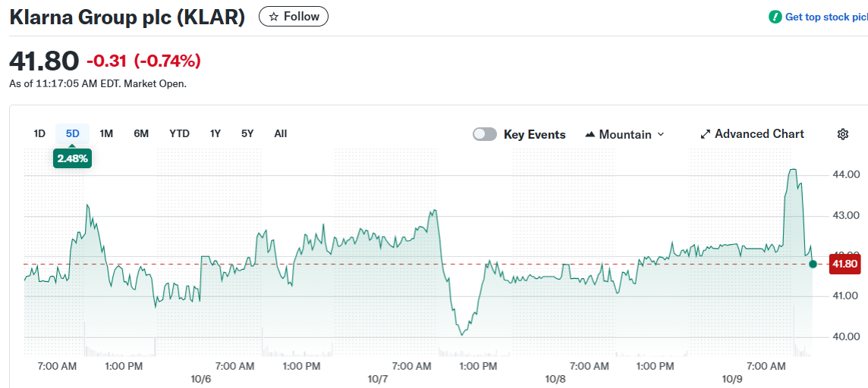Click the green badge icon beside top stock picks
The width and height of the screenshot is (868, 388).
tap(775, 17)
